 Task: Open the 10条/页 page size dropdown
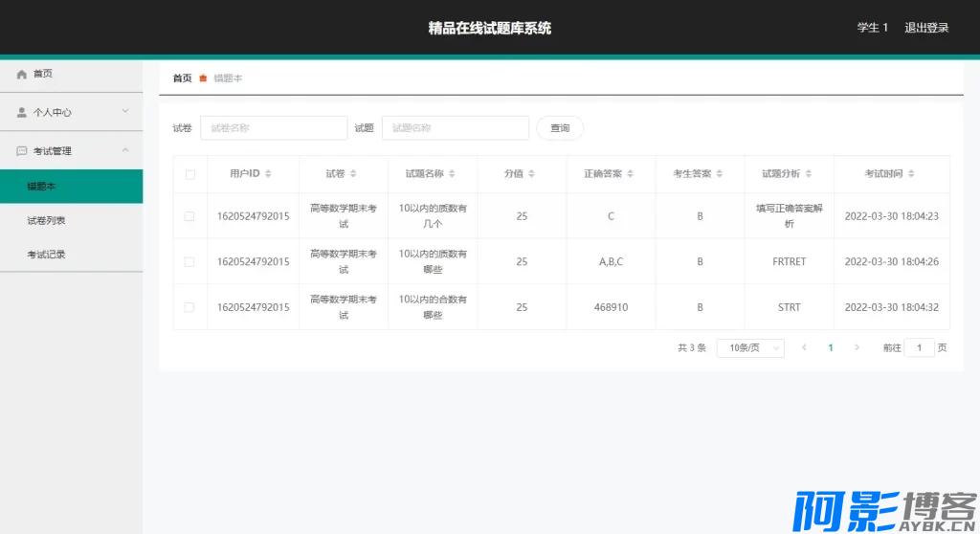pos(750,347)
